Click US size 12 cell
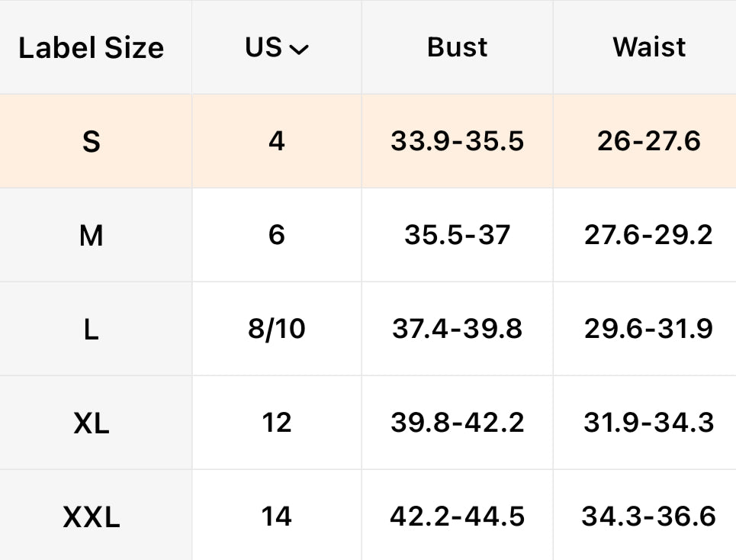Screen dimensions: 736x560 pos(277,423)
